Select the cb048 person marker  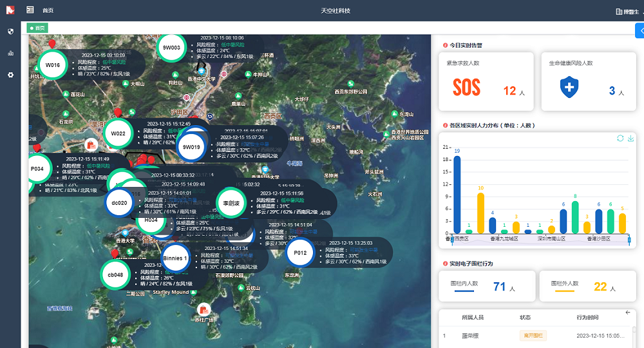[x=115, y=275]
